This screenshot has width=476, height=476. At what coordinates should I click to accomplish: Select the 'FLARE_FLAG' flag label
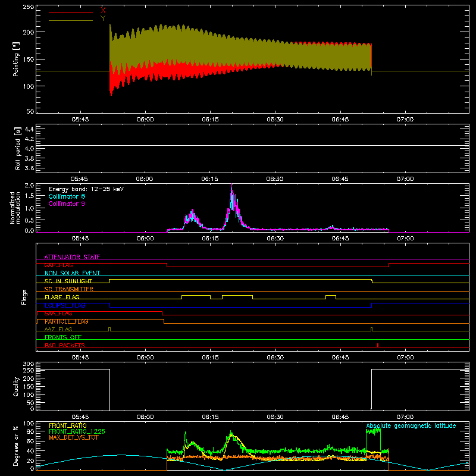[x=62, y=297]
